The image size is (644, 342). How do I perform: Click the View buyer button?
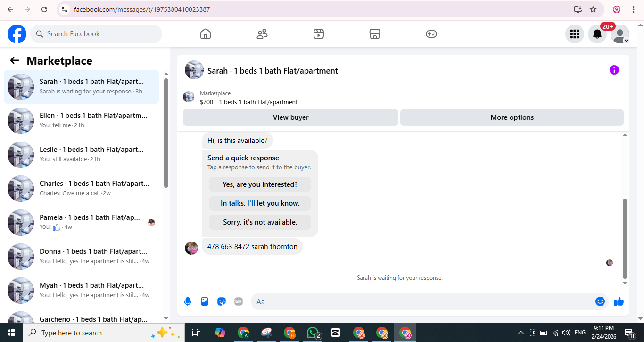pyautogui.click(x=290, y=117)
